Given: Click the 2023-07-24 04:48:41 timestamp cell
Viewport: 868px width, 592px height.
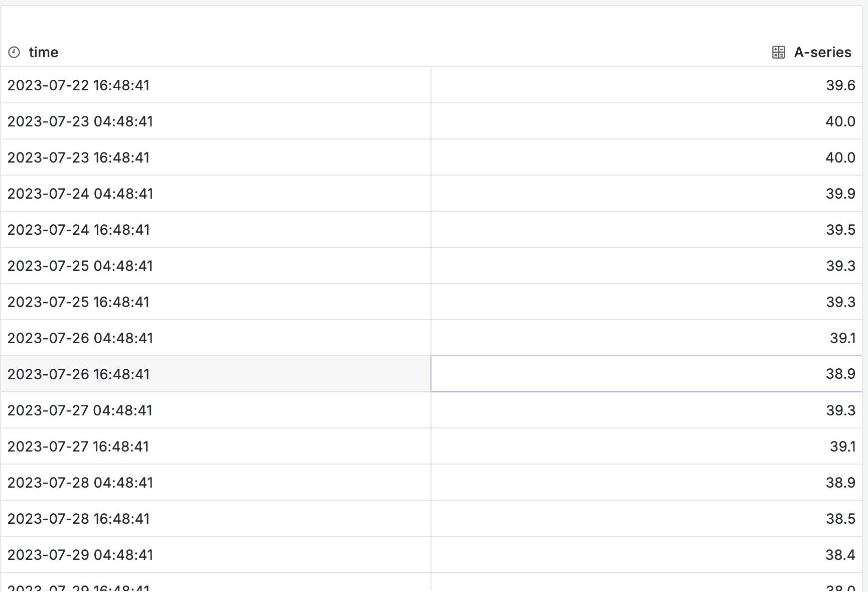Looking at the screenshot, I should click(x=80, y=194).
